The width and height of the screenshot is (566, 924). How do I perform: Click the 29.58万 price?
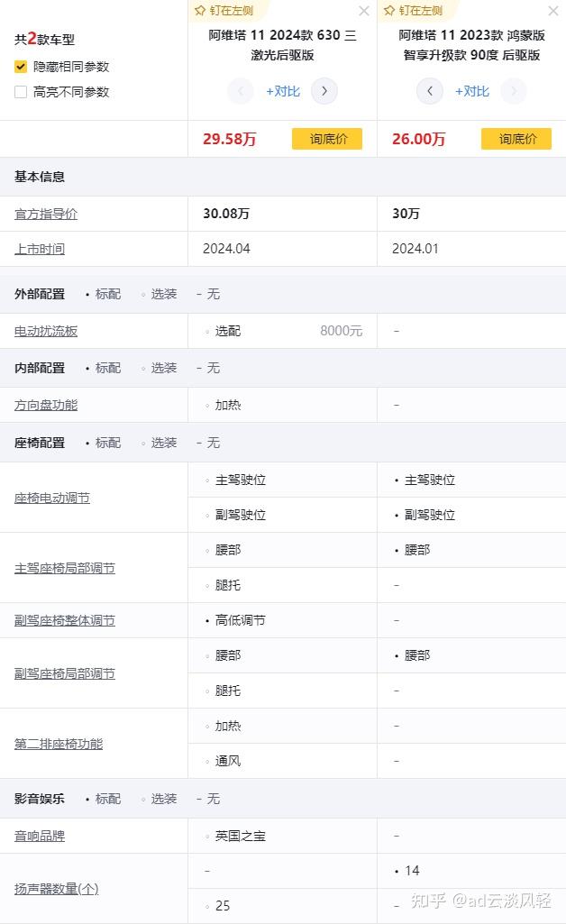pos(230,139)
